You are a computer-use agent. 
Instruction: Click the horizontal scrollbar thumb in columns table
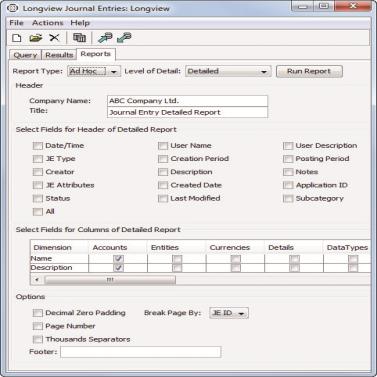[110, 280]
